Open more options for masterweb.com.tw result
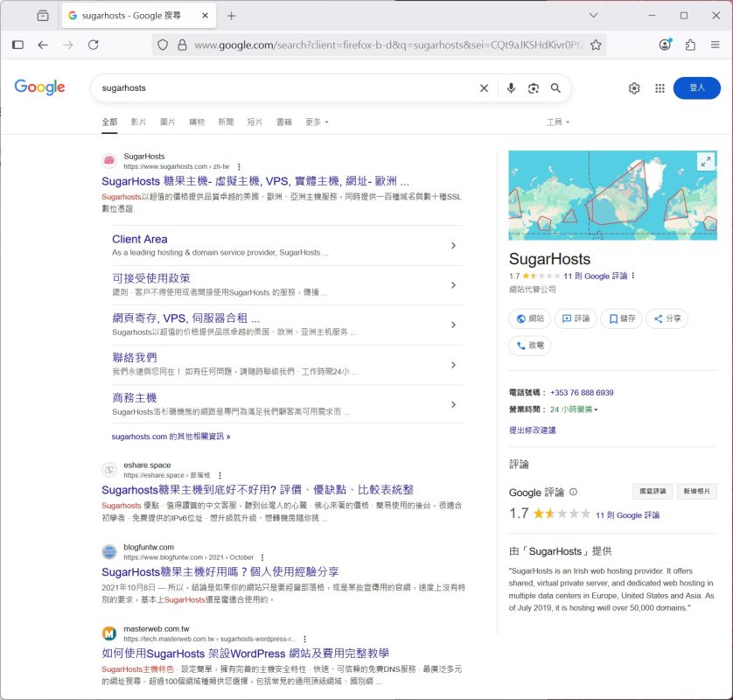Viewport: 733px width, 700px height. pos(304,640)
